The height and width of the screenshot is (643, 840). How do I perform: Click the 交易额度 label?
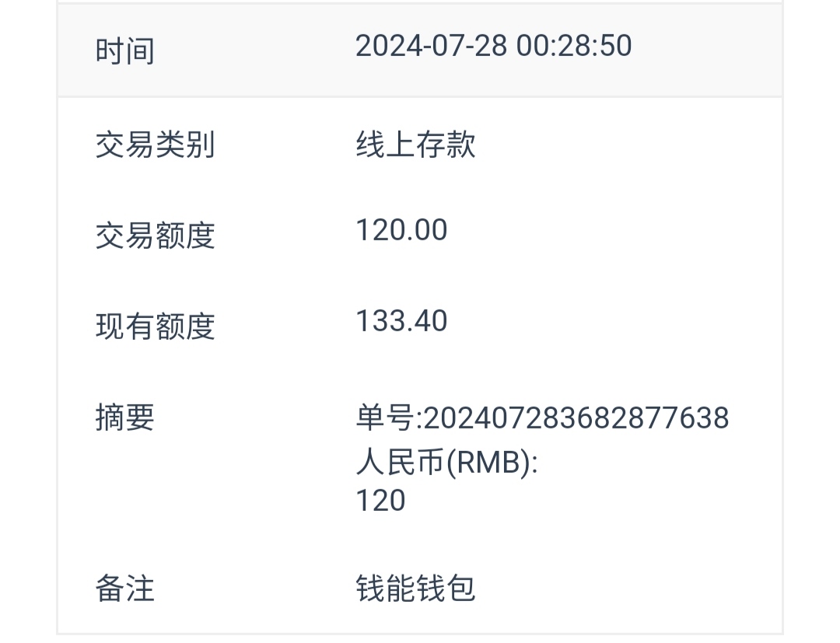pos(155,236)
